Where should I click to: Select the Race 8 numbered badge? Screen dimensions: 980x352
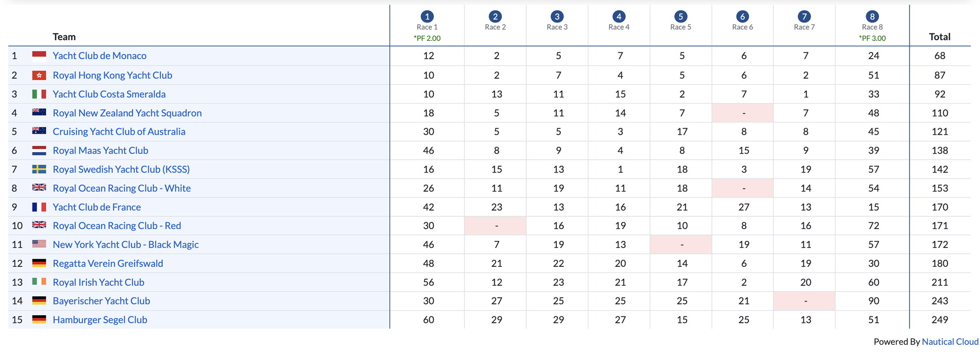coord(872,16)
